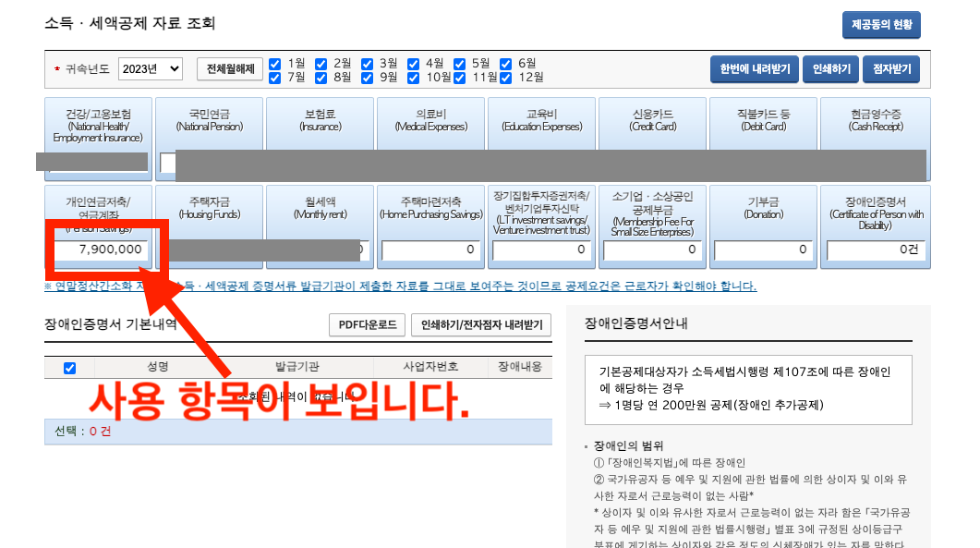Uncheck the 6월 month checkbox
Image resolution: width=980 pixels, height=548 pixels.
pos(504,64)
